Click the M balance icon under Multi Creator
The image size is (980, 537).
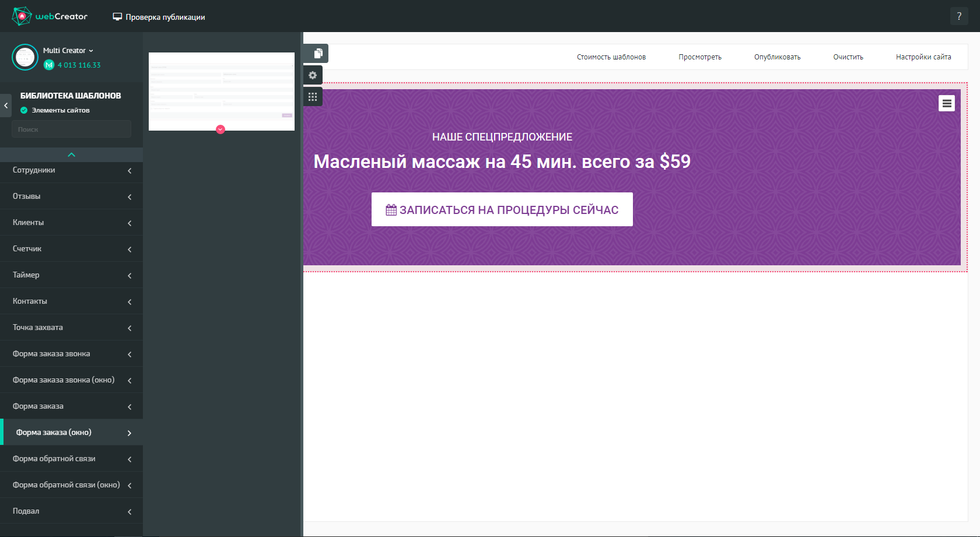(49, 65)
